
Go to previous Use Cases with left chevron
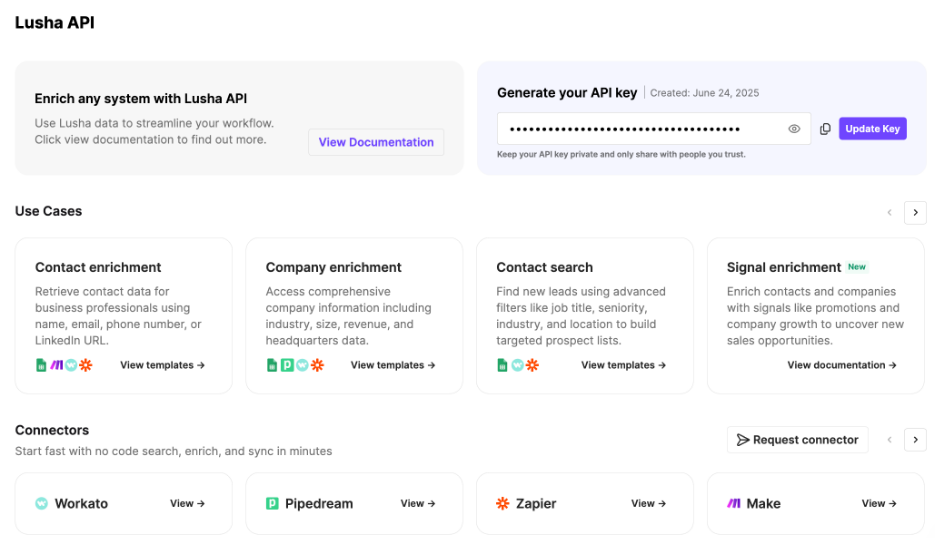point(889,212)
